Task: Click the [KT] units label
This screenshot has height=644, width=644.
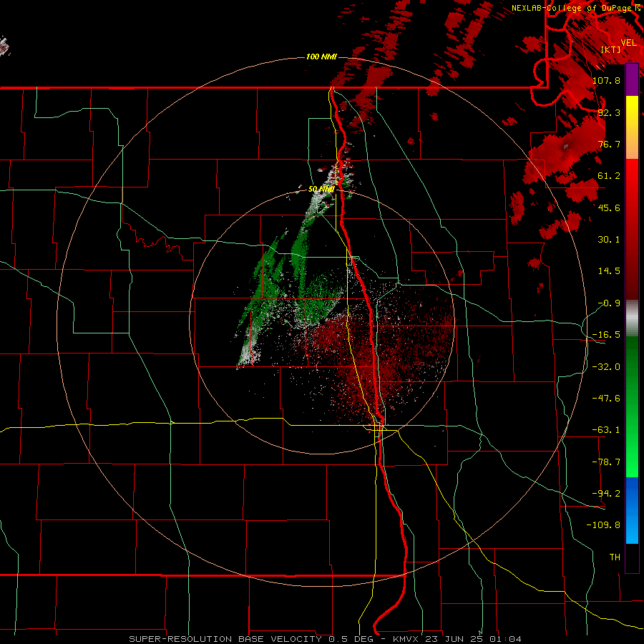Action: [611, 49]
